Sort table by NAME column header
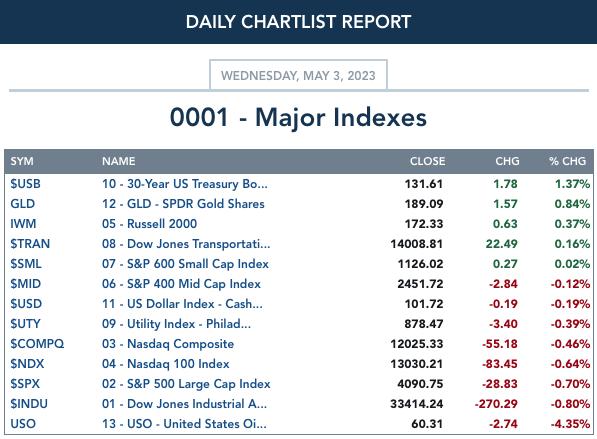 [x=118, y=161]
